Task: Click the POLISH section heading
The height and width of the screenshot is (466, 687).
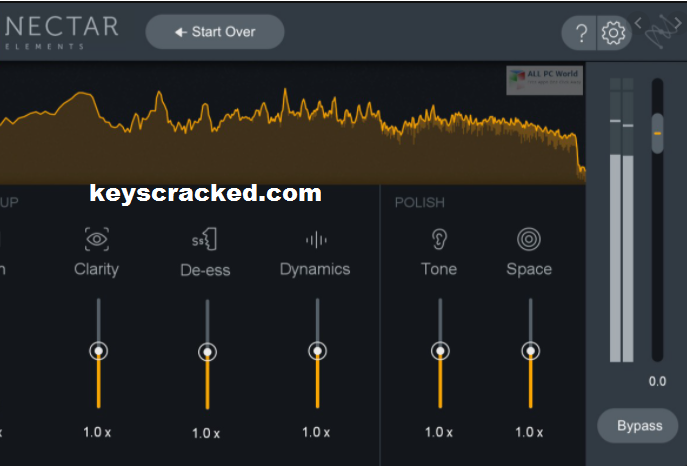Action: pyautogui.click(x=420, y=202)
